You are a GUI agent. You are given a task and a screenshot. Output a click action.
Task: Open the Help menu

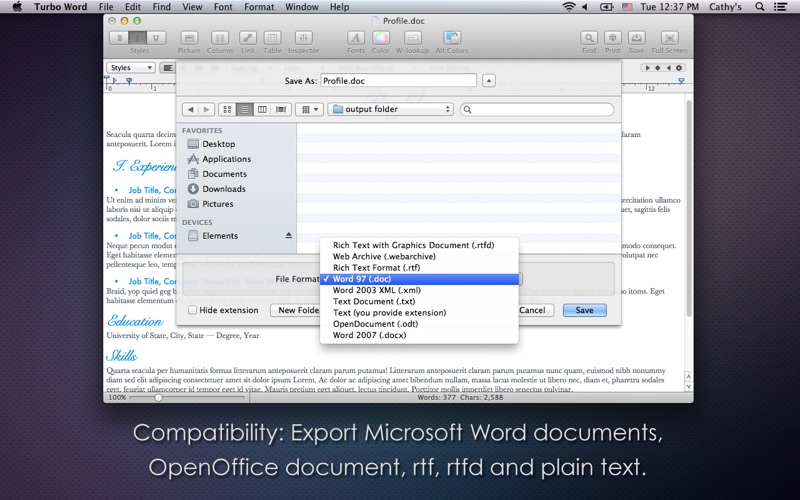tap(339, 7)
